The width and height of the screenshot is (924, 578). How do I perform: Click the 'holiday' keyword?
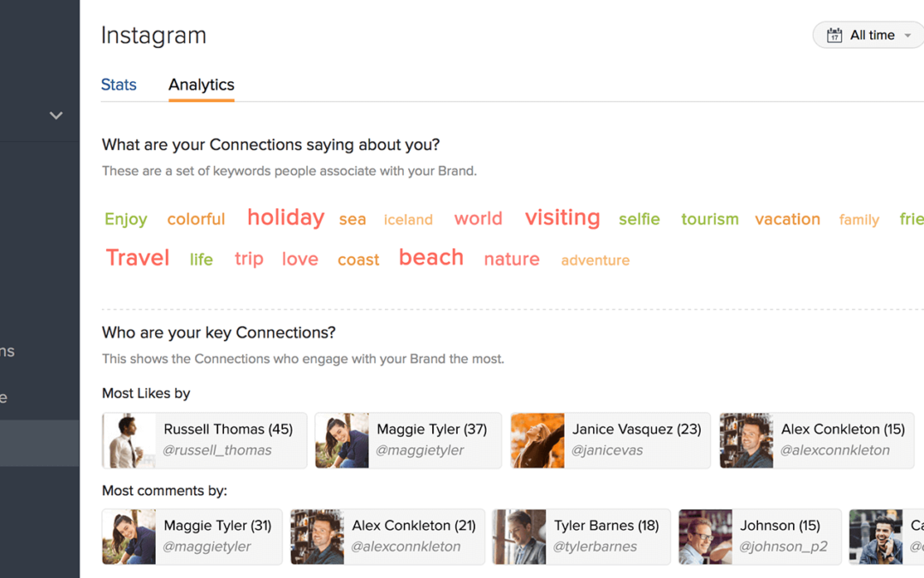[x=286, y=217]
